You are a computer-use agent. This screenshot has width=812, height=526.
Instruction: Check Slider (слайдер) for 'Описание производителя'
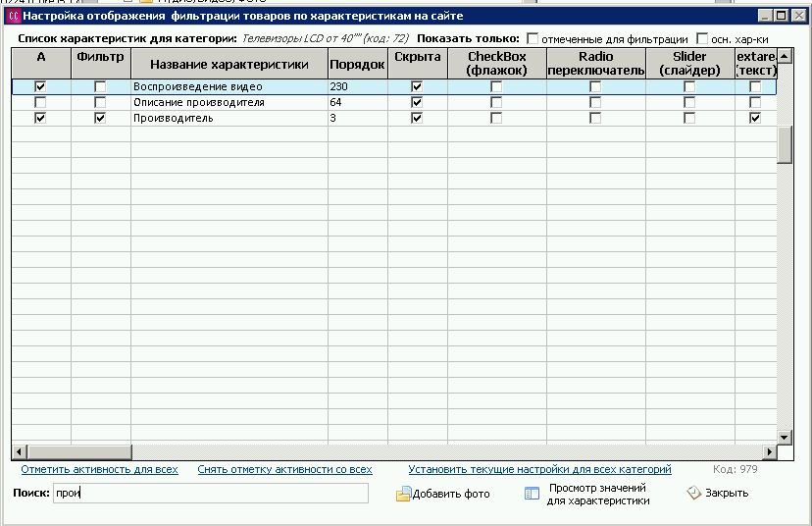pos(689,103)
